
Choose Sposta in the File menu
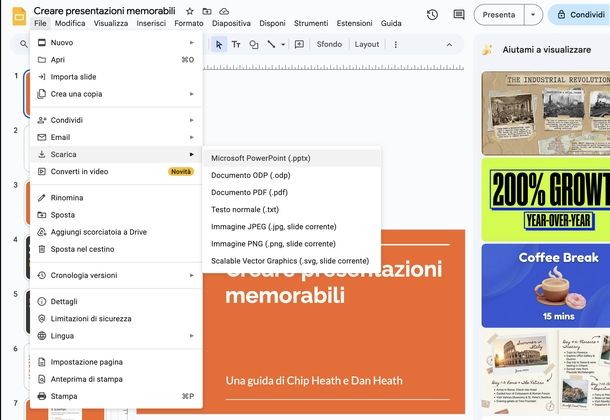(116, 215)
